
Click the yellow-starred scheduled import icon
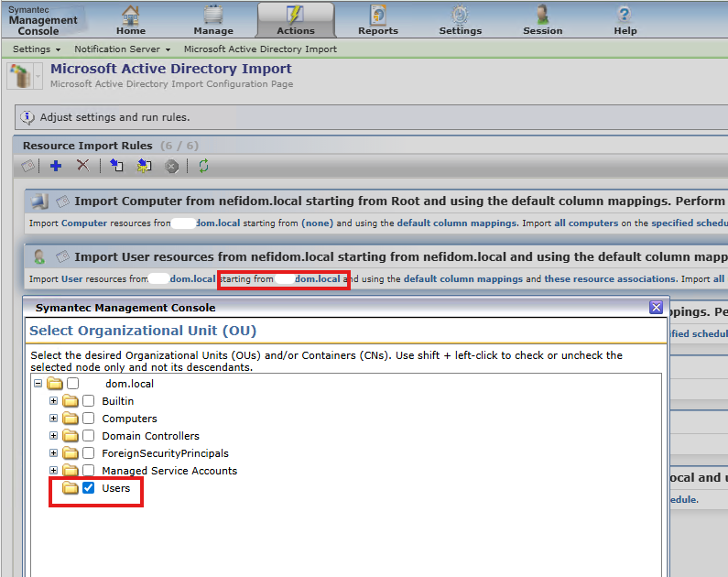(x=144, y=166)
